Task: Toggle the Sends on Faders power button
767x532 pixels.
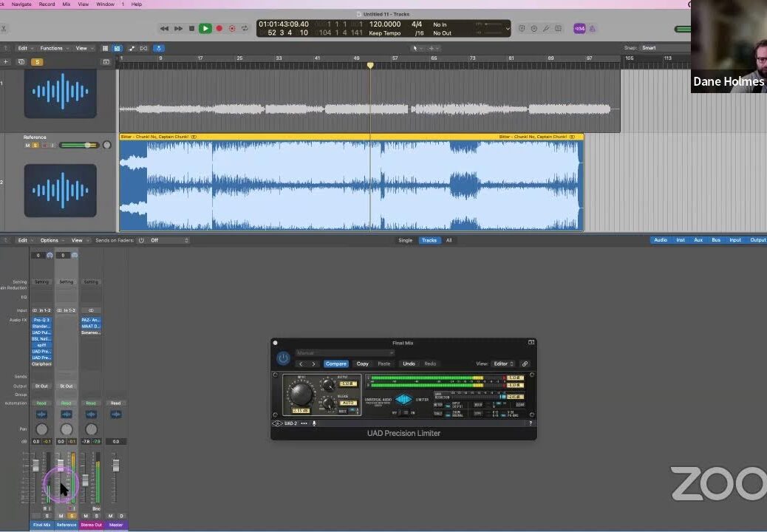Action: click(x=141, y=241)
